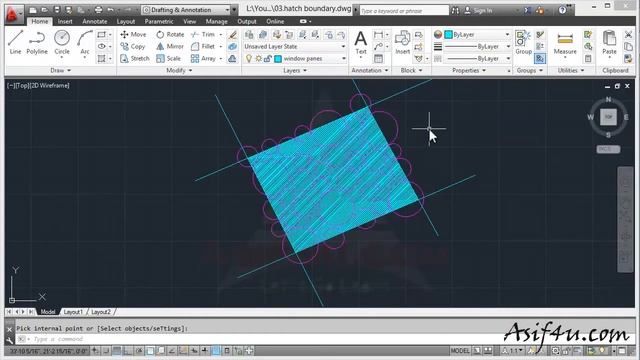640x360 pixels.
Task: Switch to the Home ribbon tab
Action: (40, 21)
